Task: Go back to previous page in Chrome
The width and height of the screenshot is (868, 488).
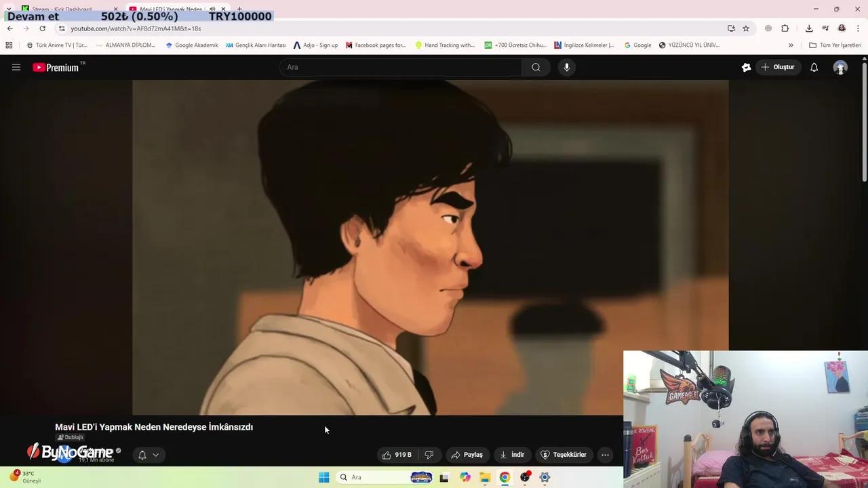Action: coord(9,28)
